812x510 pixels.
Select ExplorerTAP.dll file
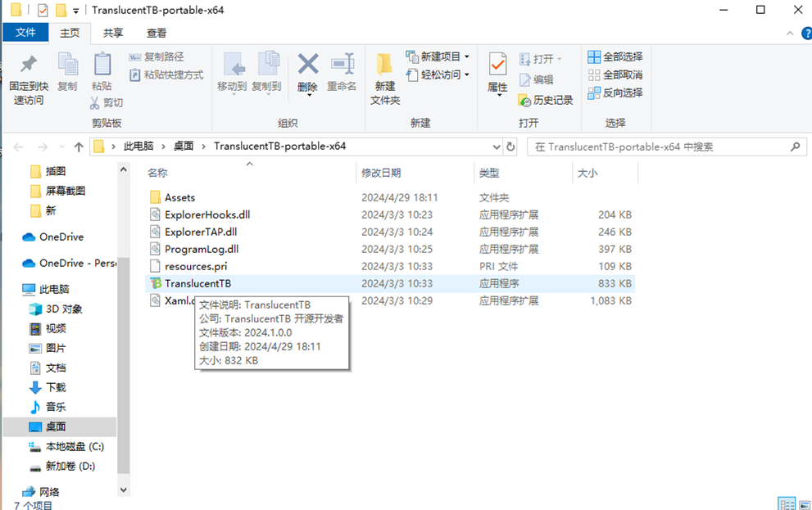(201, 232)
